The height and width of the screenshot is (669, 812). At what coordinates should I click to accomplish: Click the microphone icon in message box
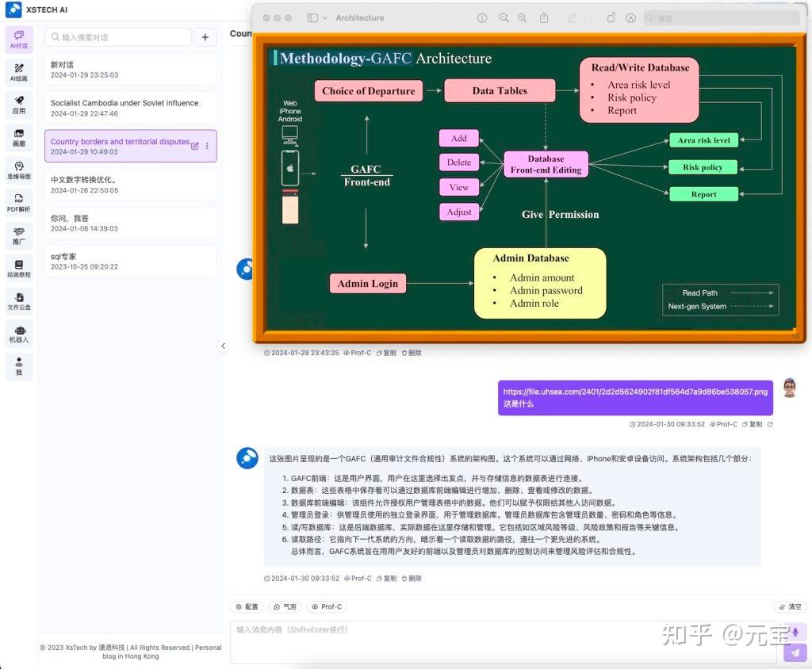pos(795,632)
